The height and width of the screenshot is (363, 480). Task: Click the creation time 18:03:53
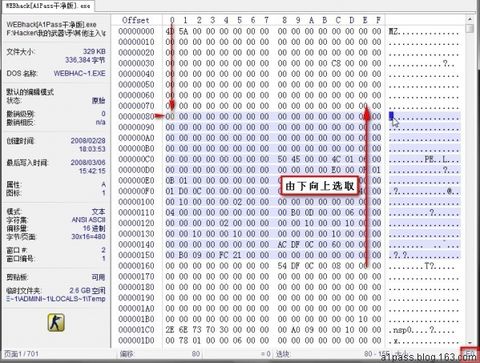92,149
